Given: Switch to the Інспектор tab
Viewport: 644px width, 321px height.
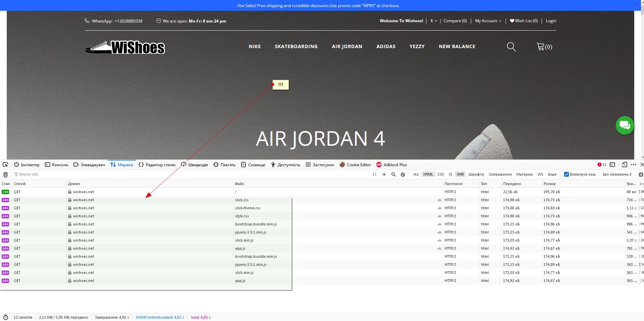Looking at the screenshot, I should coord(27,165).
